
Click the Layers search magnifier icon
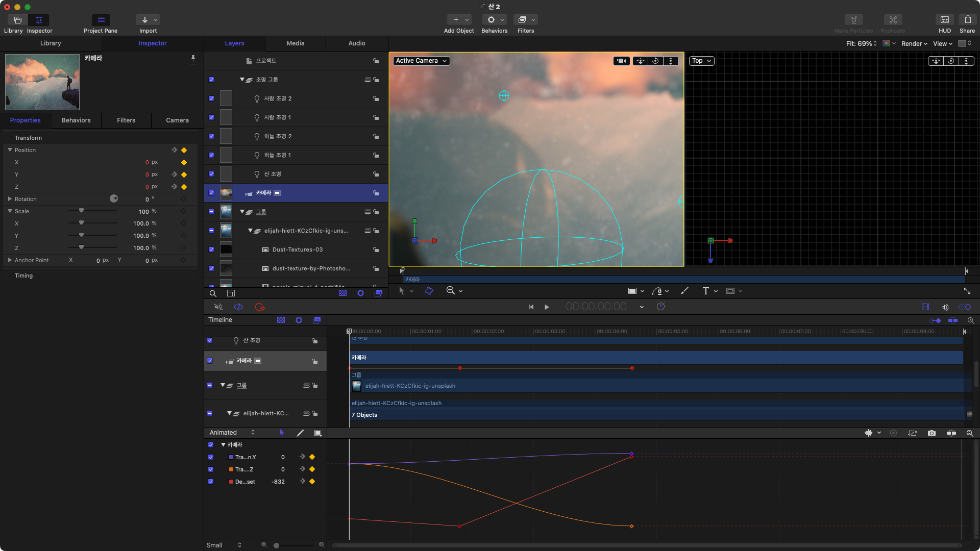click(213, 293)
